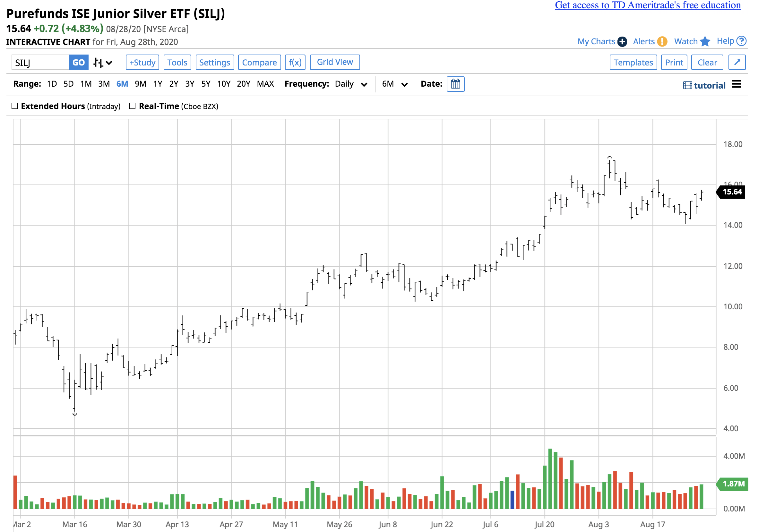This screenshot has width=758, height=532.
Task: Select the 1D range
Action: pyautogui.click(x=52, y=84)
